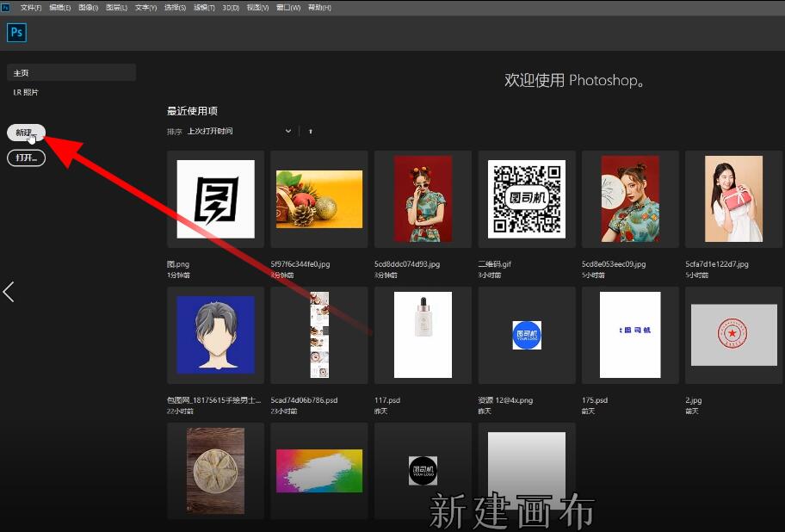Click the file name 2.jpg
This screenshot has width=785, height=532.
[x=694, y=400]
